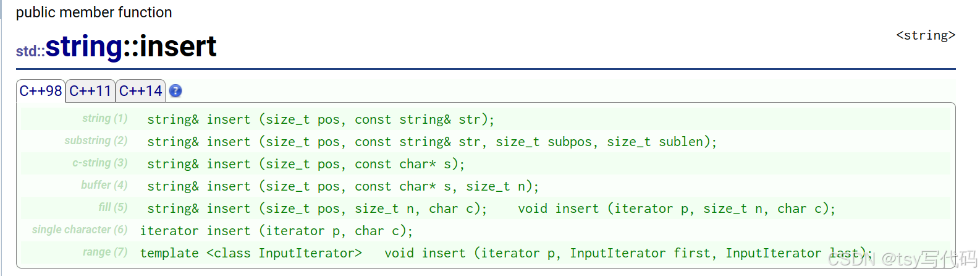
Task: Select the range (7) overload label
Action: [105, 252]
